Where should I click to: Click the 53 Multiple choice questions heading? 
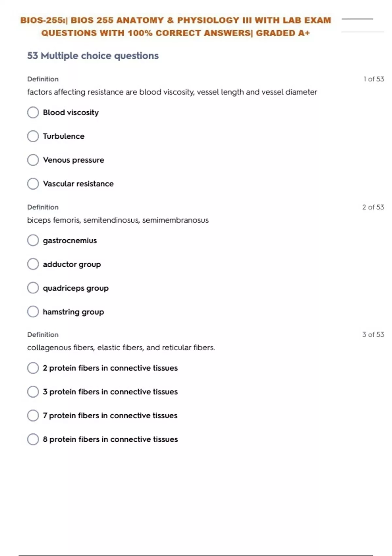point(93,56)
